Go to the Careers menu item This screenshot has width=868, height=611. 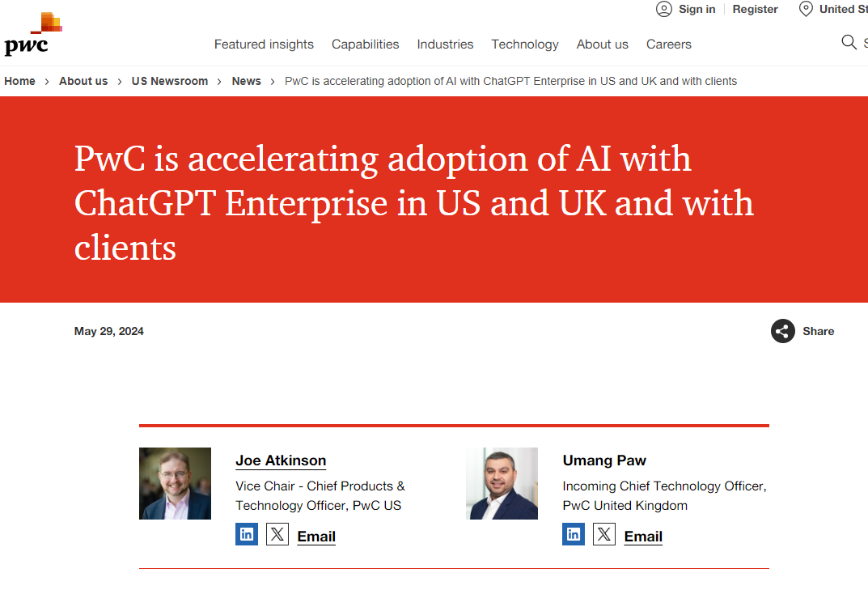pyautogui.click(x=669, y=45)
